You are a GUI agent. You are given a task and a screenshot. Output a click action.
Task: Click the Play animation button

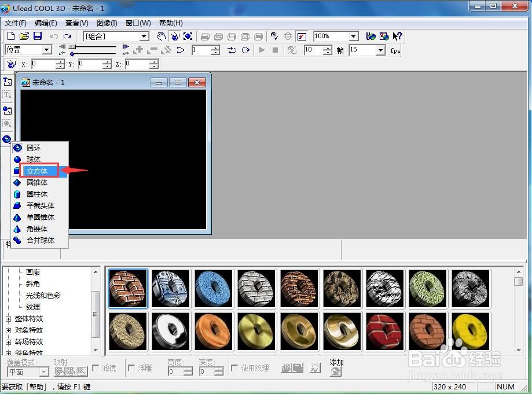pos(262,50)
